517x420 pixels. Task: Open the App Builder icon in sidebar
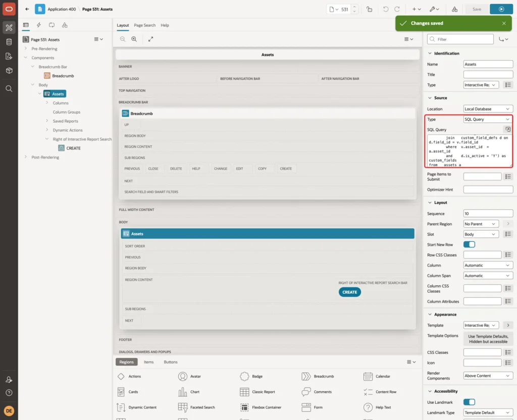9,28
